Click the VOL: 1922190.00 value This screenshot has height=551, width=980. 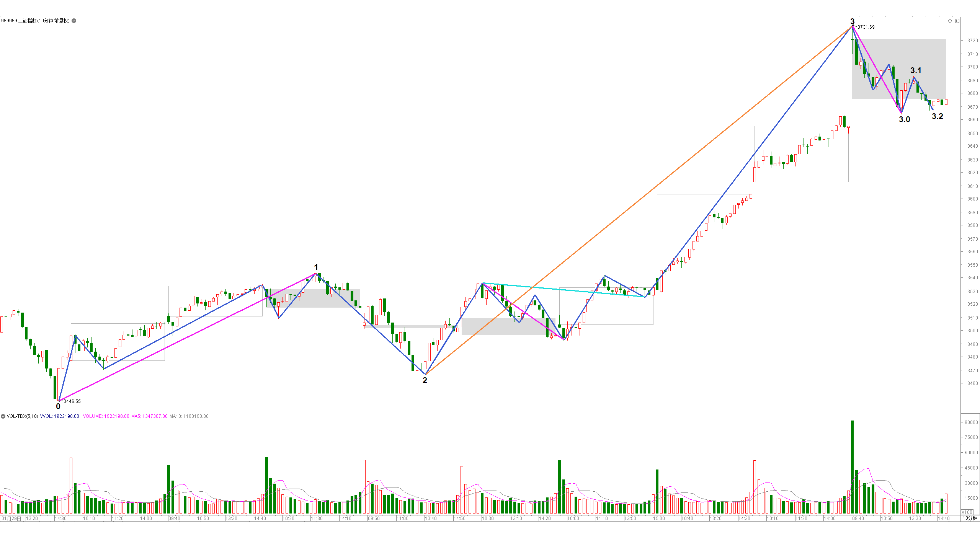[x=60, y=416]
